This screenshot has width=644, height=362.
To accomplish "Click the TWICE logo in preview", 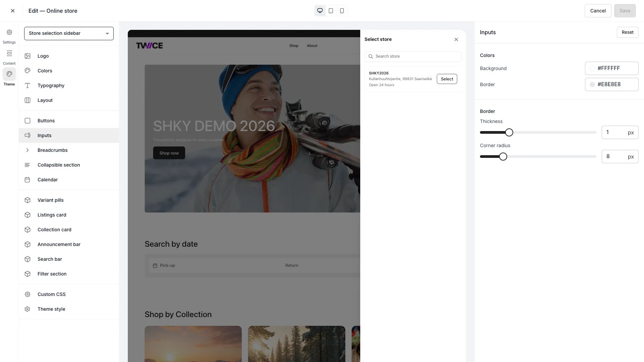I will click(x=149, y=46).
